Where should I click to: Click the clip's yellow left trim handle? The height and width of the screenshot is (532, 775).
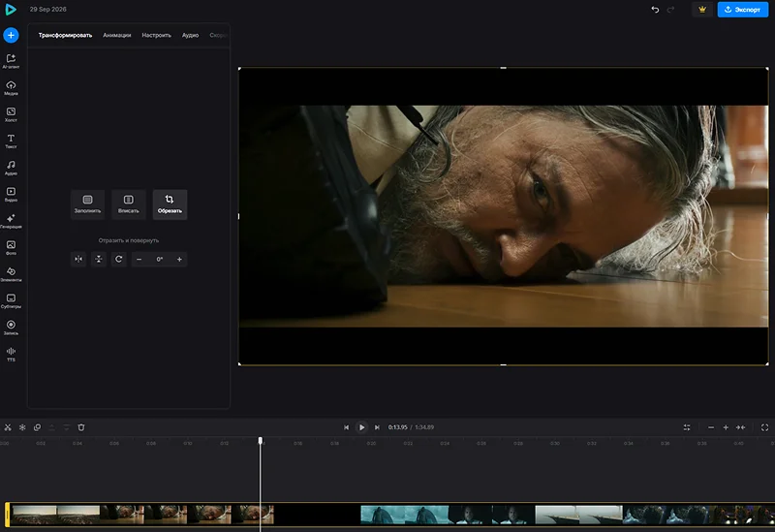point(8,515)
